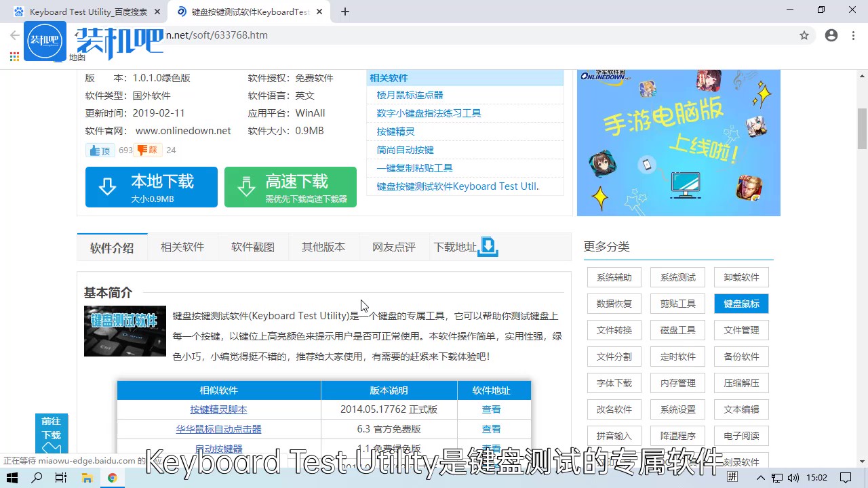Click the keyboard test software thumbnail
This screenshot has height=488, width=868.
point(125,331)
